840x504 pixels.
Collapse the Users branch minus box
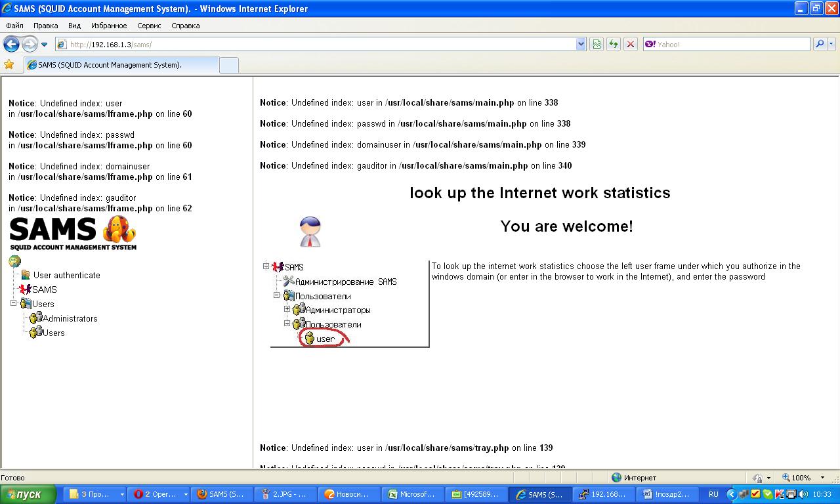tap(13, 303)
